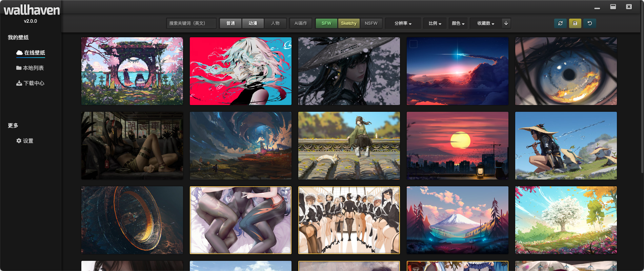Enable the AI画作 filter
The image size is (644, 271).
pyautogui.click(x=301, y=23)
